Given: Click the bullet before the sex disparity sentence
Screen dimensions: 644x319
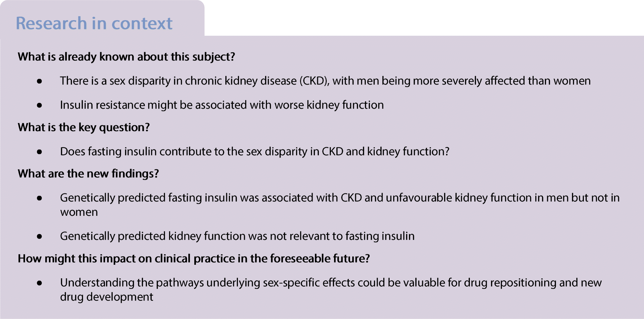Looking at the screenshot, I should pyautogui.click(x=40, y=81).
